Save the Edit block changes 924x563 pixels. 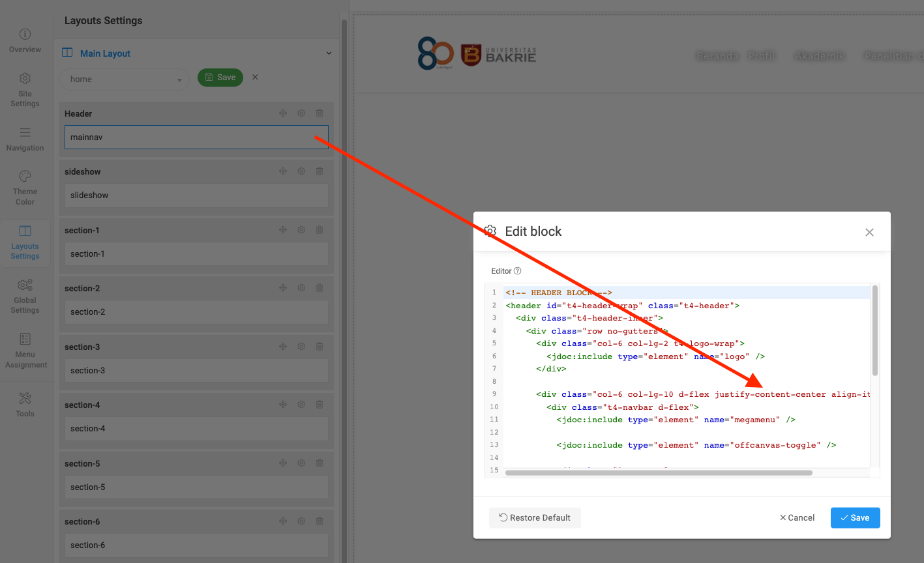(x=855, y=518)
